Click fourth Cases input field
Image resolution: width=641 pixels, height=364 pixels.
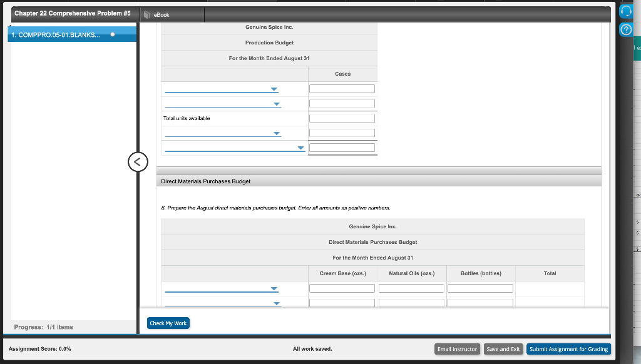pos(342,133)
